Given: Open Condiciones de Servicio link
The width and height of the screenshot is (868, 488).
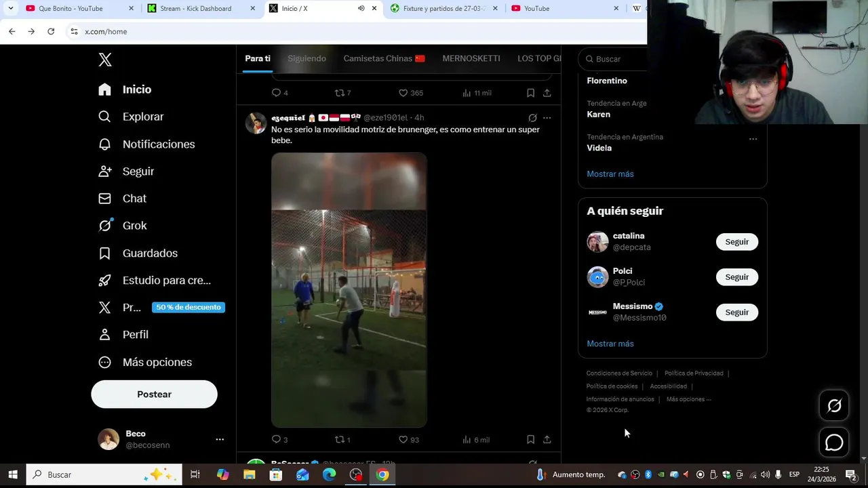Looking at the screenshot, I should click(619, 373).
